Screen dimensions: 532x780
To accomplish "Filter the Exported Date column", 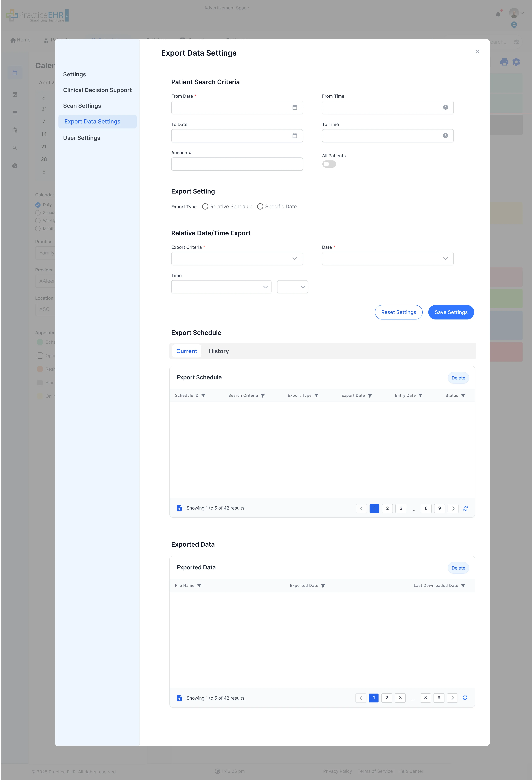I will coord(323,586).
